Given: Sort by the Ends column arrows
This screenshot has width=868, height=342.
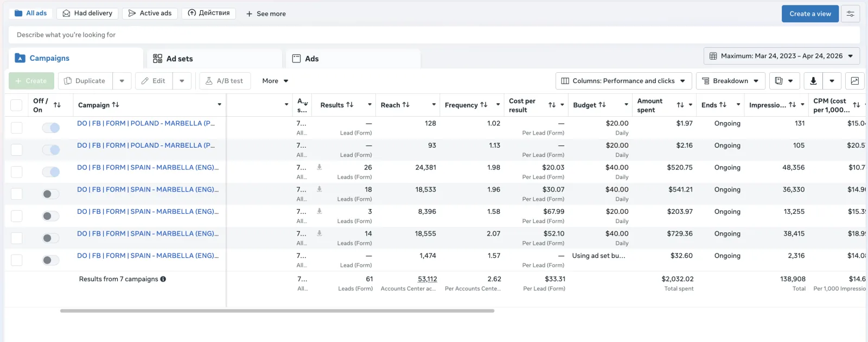Looking at the screenshot, I should (723, 105).
